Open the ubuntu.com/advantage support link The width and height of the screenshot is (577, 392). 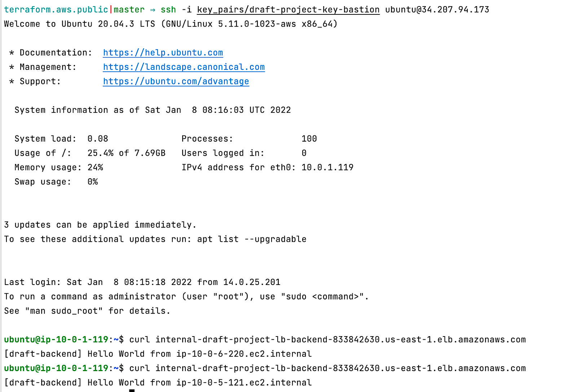pos(176,81)
